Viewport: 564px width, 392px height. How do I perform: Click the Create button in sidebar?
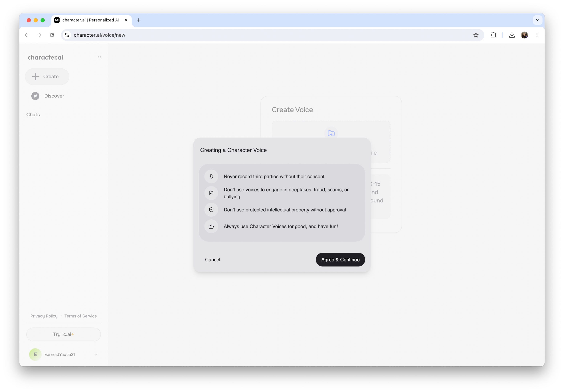tap(47, 76)
